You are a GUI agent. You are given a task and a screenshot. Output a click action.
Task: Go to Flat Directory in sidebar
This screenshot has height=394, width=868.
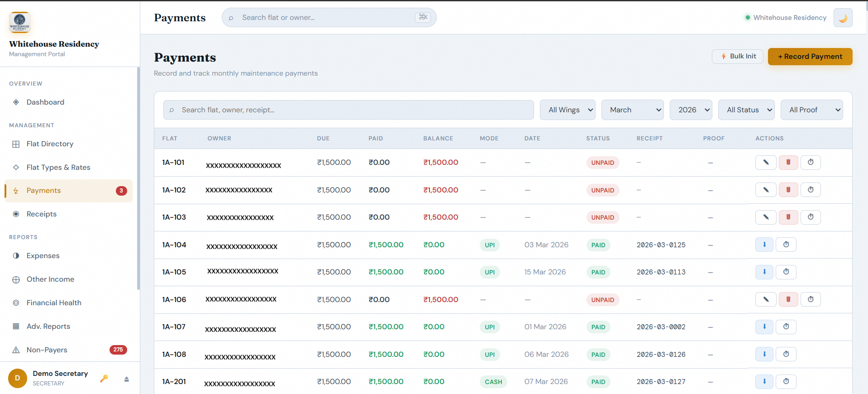tap(50, 144)
